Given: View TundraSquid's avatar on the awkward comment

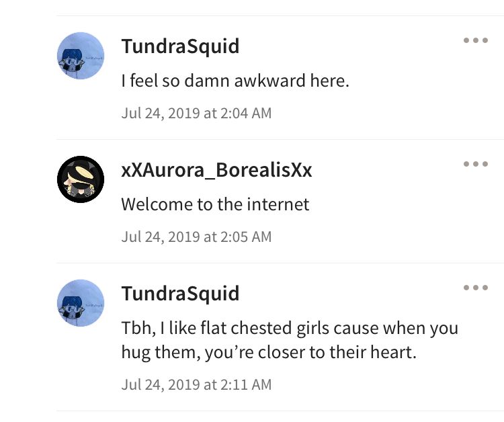Looking at the screenshot, I should tap(81, 56).
